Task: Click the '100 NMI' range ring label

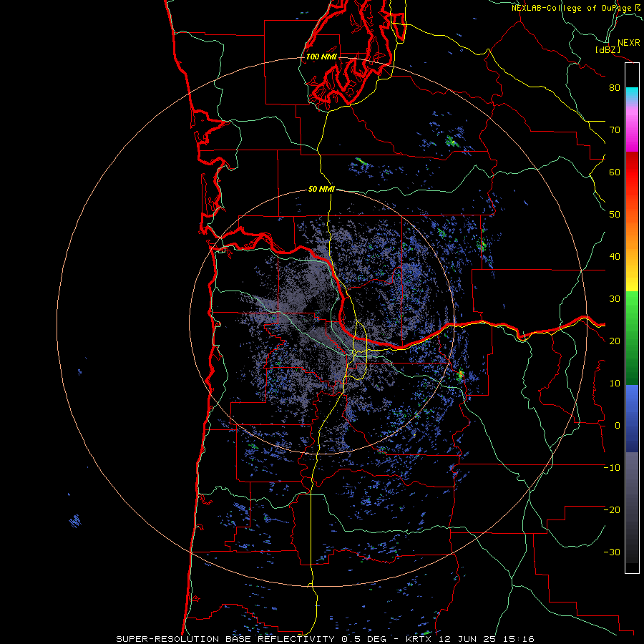Action: coord(321,57)
